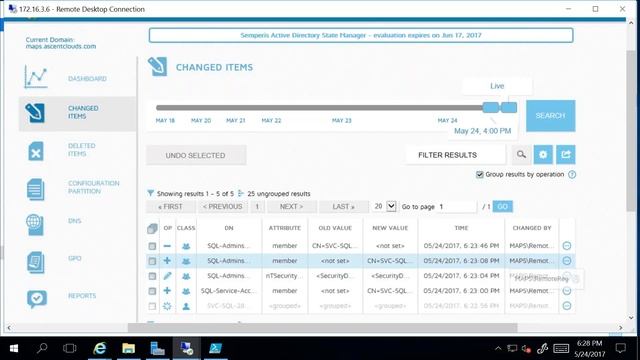Click the Live timeline label
The image size is (640, 360).
(x=497, y=86)
